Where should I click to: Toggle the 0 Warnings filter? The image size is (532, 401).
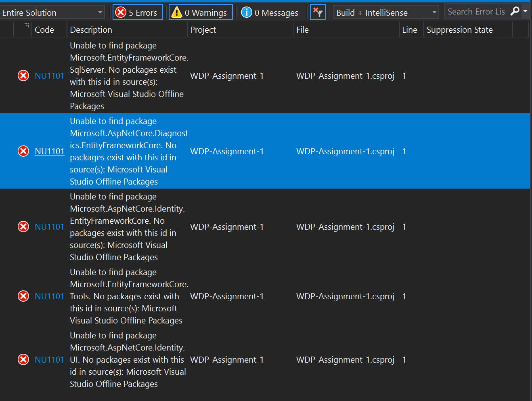[x=201, y=12]
